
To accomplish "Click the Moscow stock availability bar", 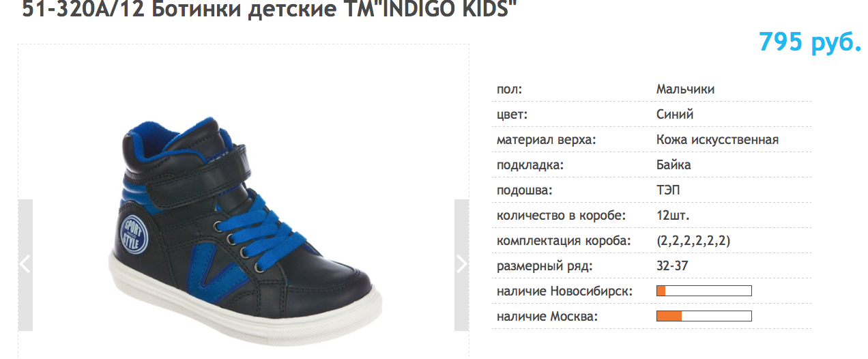I will coord(704,316).
